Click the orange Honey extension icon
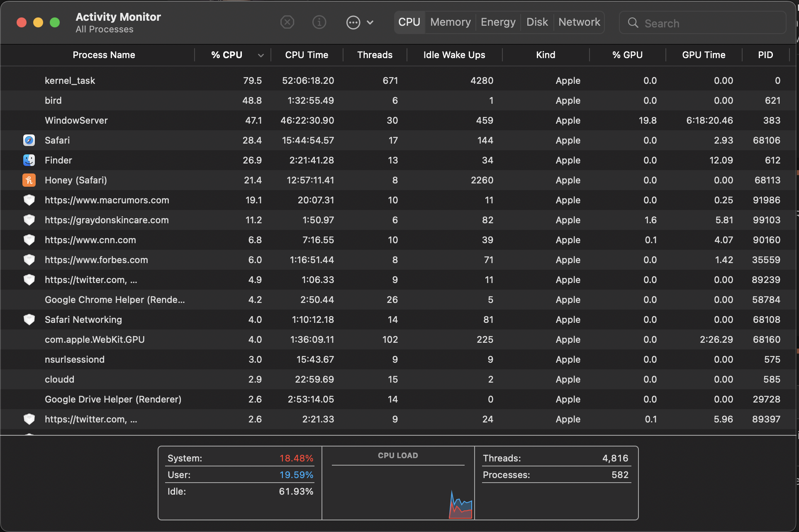The width and height of the screenshot is (799, 532). point(29,180)
